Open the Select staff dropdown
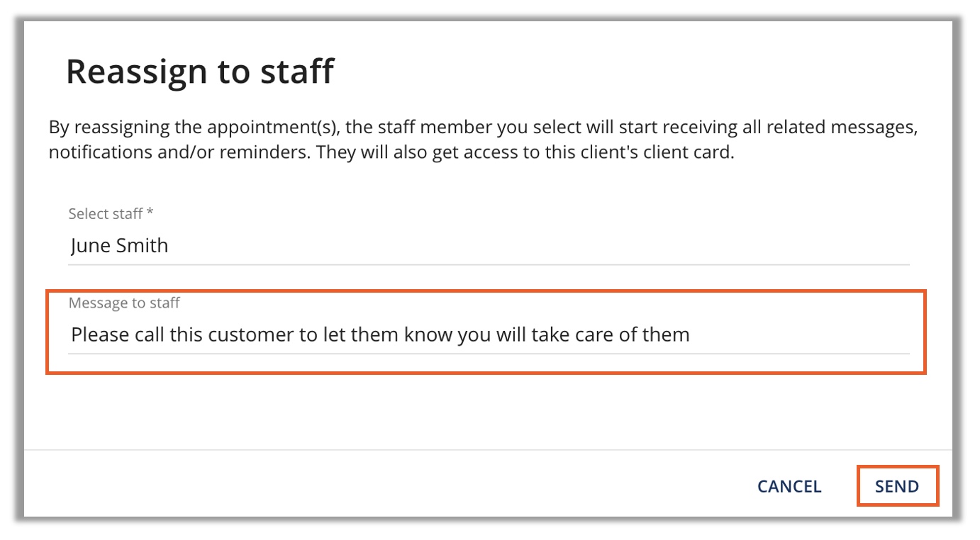 click(488, 246)
